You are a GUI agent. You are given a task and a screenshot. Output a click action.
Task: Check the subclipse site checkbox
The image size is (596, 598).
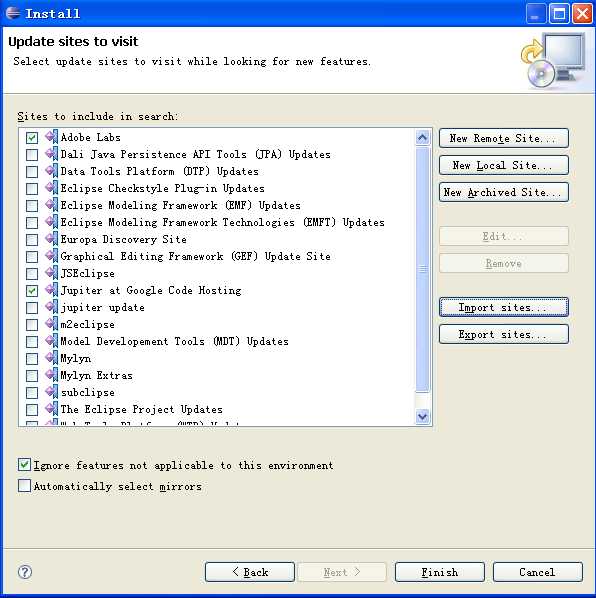tap(32, 392)
